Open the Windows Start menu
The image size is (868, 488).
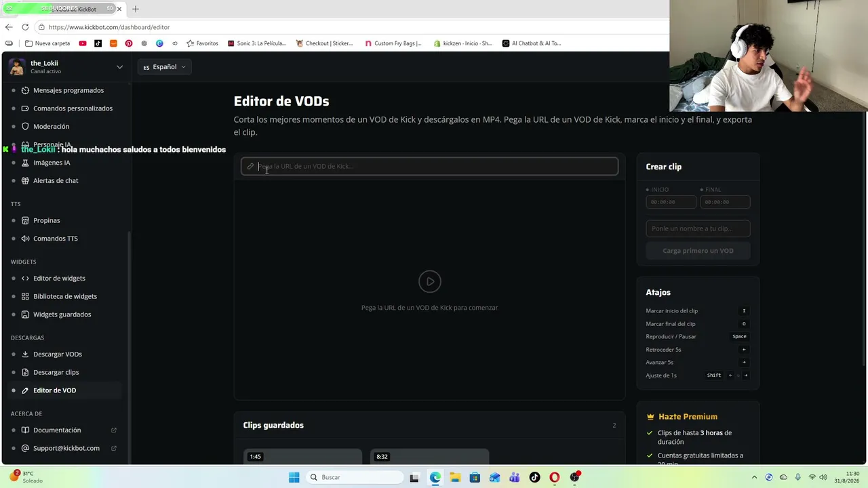[294, 477]
